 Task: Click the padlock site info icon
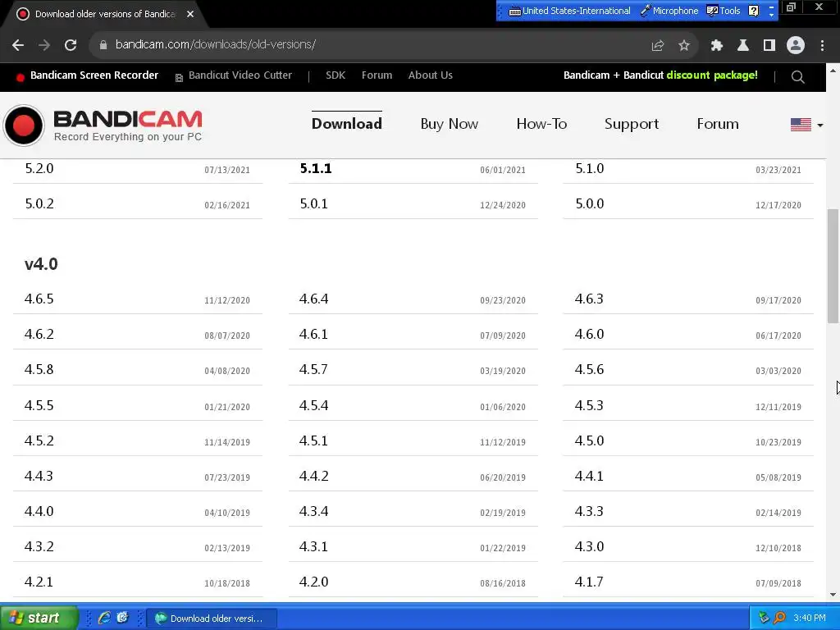pyautogui.click(x=103, y=45)
